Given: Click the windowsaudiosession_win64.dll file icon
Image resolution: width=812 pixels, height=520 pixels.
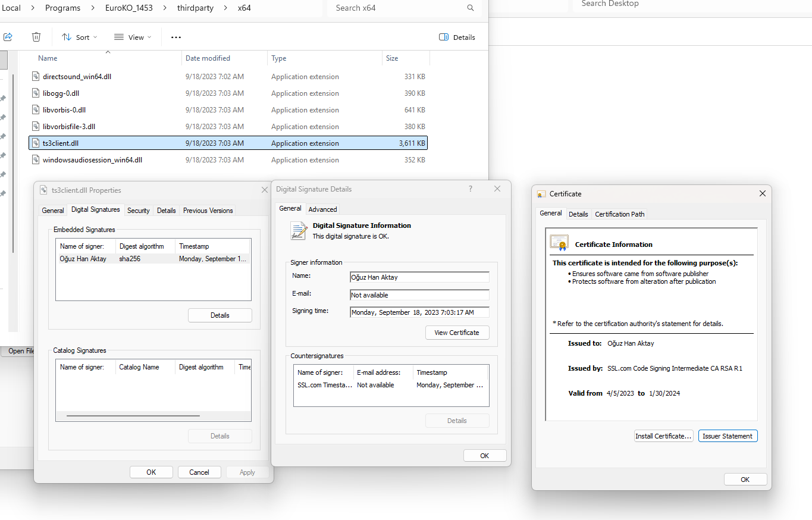Looking at the screenshot, I should [35, 160].
